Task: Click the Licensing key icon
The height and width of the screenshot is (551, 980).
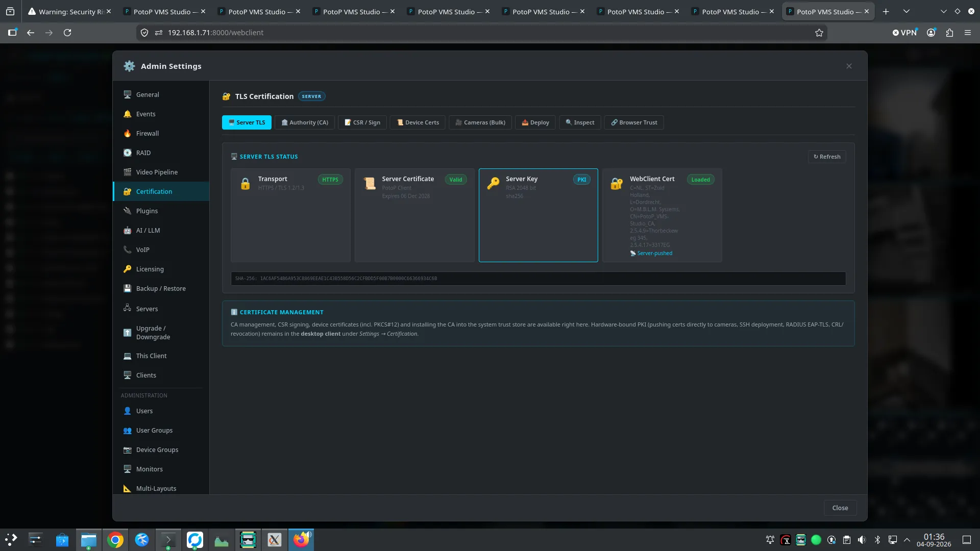Action: [127, 269]
